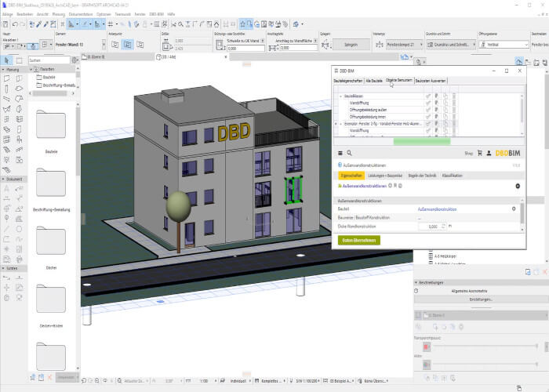This screenshot has width=549, height=392.
Task: Click the Suchen field in Favorites panel
Action: [x=49, y=60]
